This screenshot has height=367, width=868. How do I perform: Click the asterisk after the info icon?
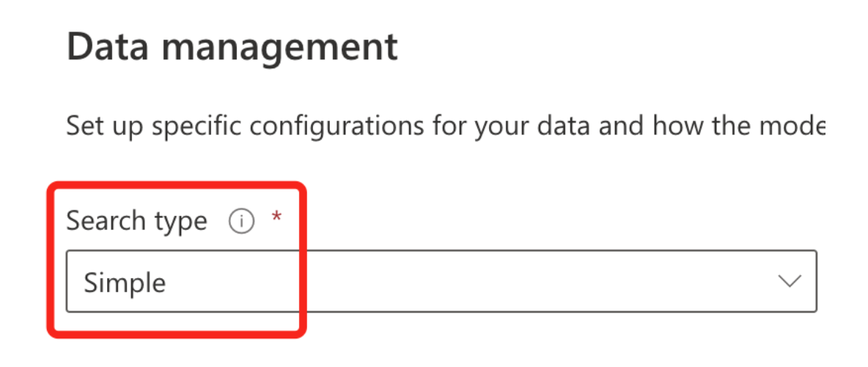click(x=276, y=219)
